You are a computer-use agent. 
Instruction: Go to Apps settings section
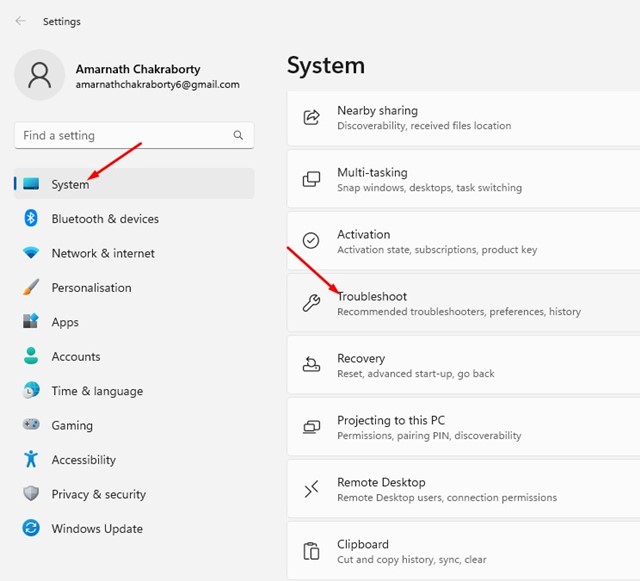pos(65,322)
